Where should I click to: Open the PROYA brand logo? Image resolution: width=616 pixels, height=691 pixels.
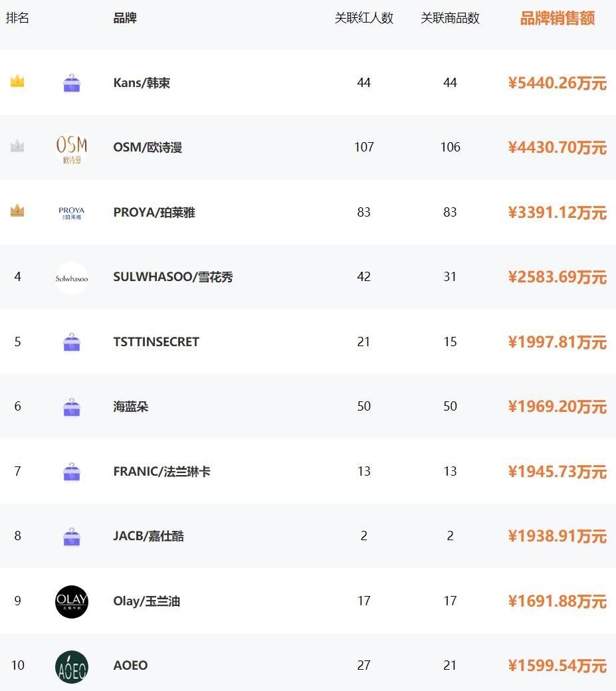tap(71, 213)
